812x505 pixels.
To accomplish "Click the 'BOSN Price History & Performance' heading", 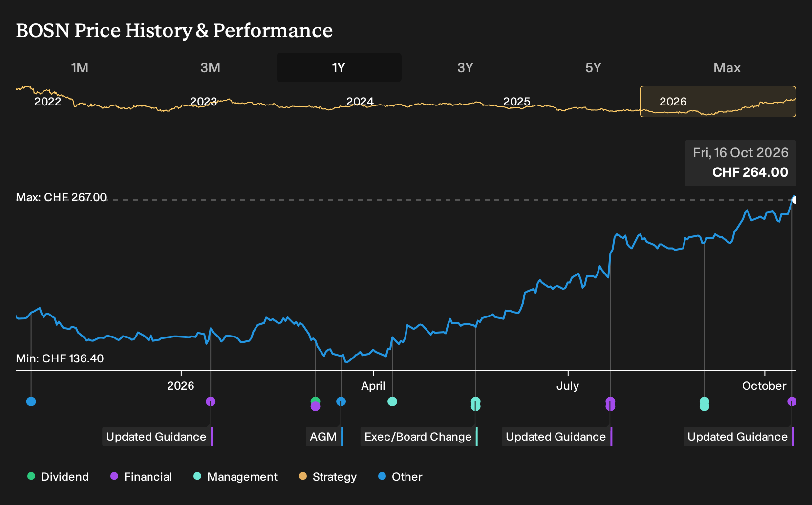I will click(x=174, y=30).
